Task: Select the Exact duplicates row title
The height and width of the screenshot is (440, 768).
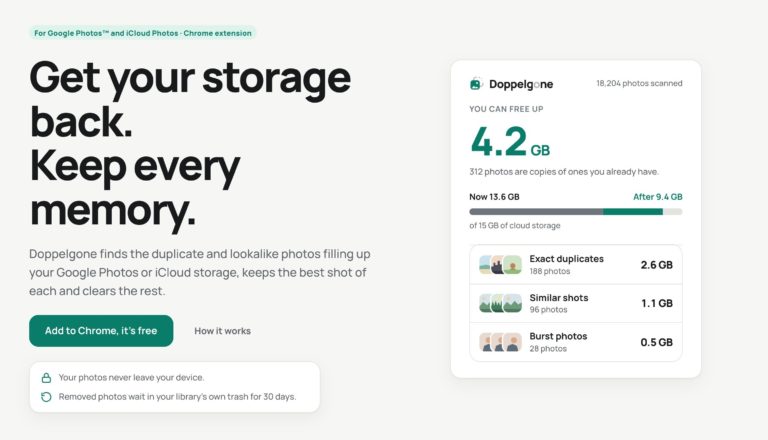Action: (x=566, y=259)
